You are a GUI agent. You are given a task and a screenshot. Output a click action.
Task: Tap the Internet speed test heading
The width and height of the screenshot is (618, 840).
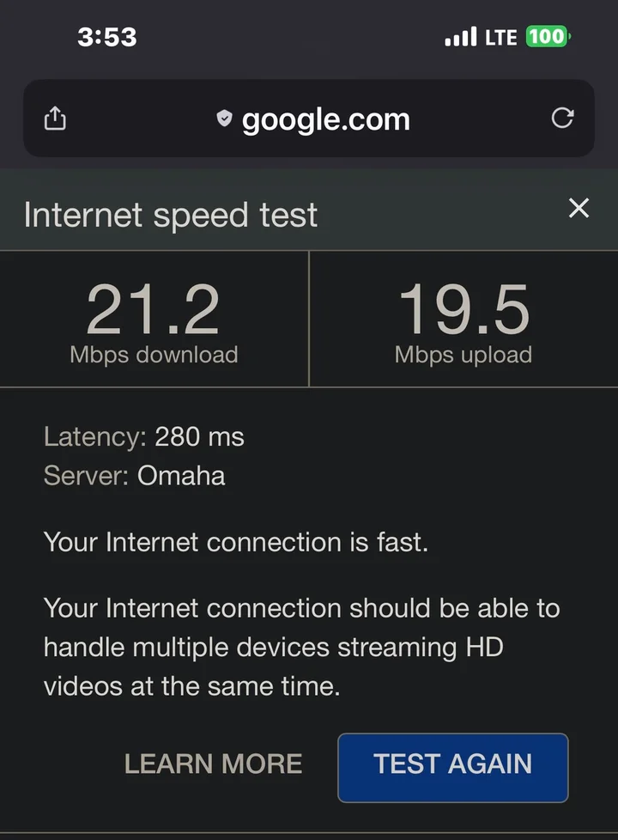pyautogui.click(x=171, y=215)
